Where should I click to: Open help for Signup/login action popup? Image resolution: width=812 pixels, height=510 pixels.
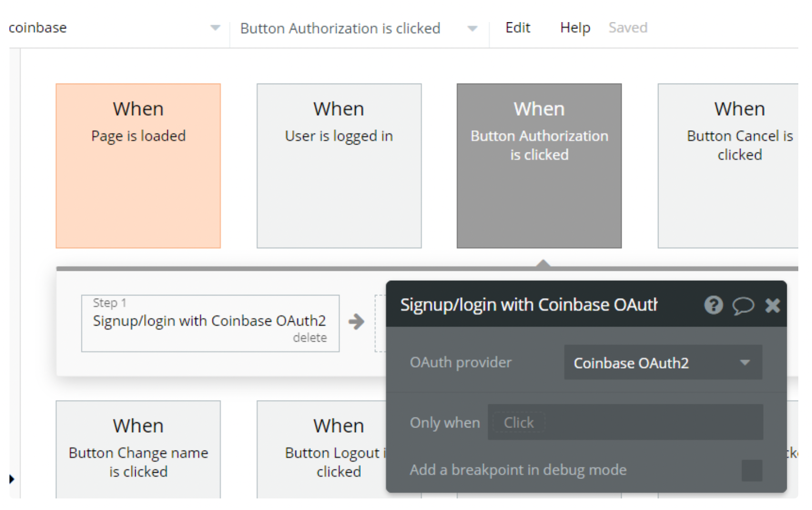tap(713, 305)
